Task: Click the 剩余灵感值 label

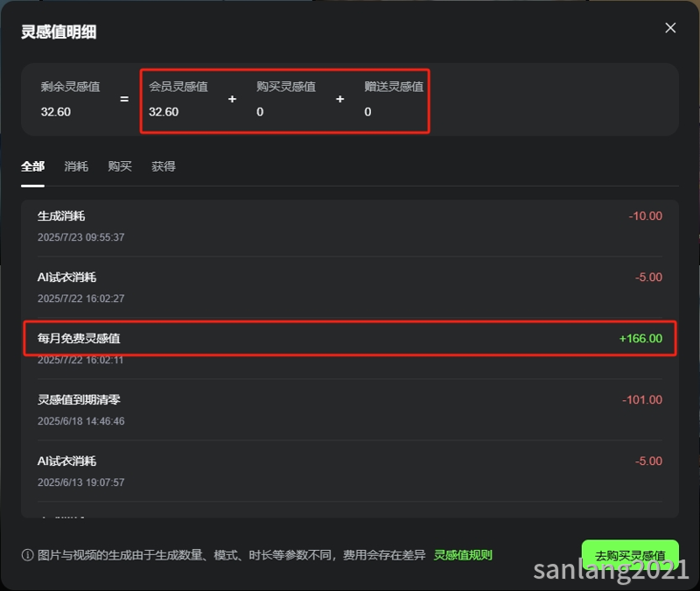Action: pyautogui.click(x=71, y=87)
